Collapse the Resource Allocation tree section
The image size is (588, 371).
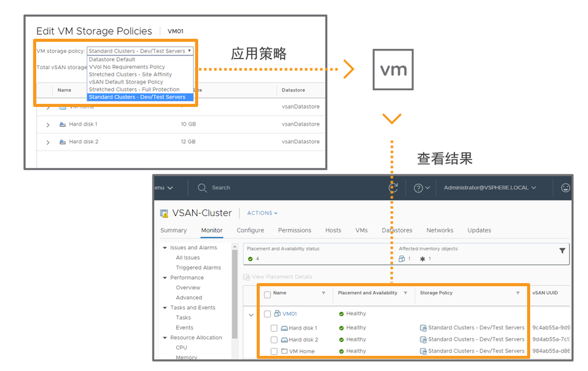165,338
